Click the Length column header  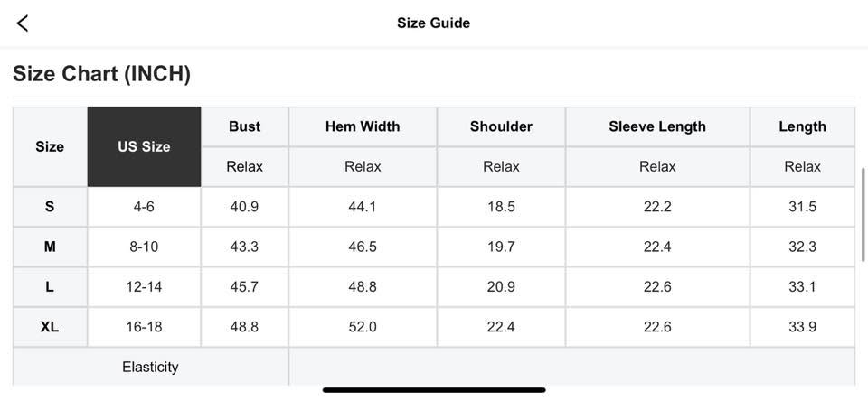point(802,126)
